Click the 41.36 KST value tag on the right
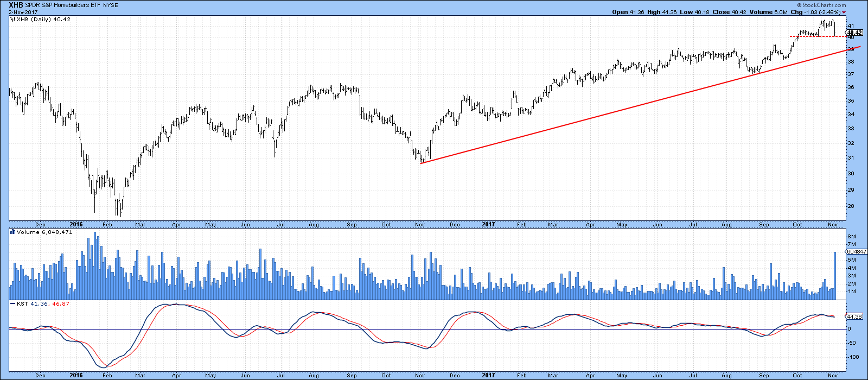Screen dimensions: 868x380 (x=854, y=316)
